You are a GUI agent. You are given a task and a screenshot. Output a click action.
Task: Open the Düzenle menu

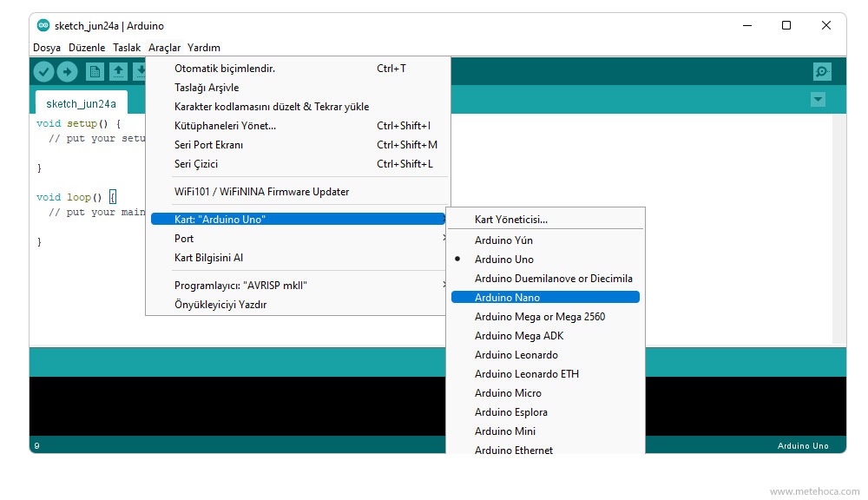(x=86, y=48)
